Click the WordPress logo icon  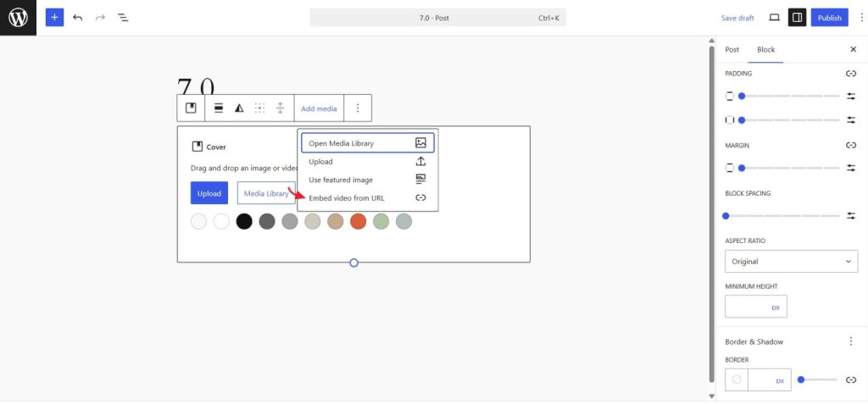point(18,18)
